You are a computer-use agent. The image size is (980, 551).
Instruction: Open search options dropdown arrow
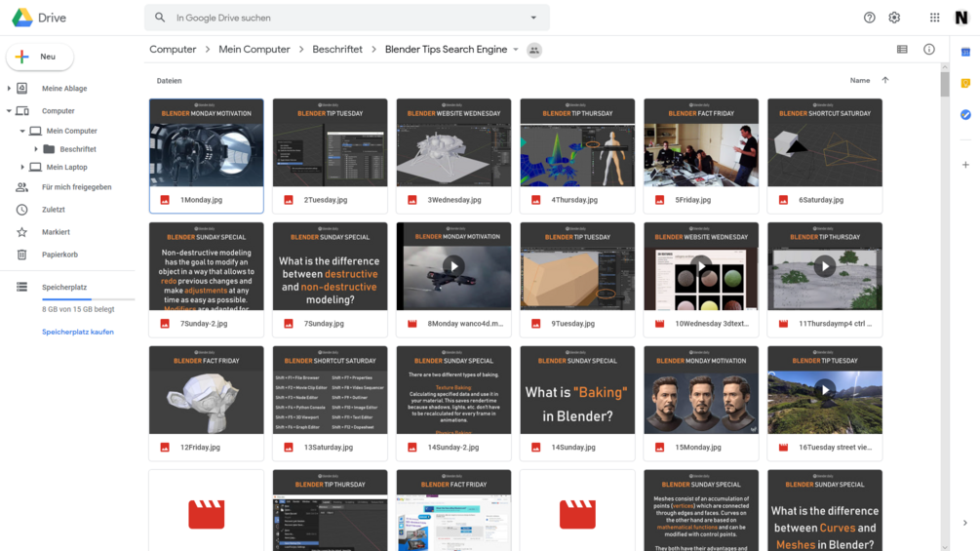click(533, 18)
